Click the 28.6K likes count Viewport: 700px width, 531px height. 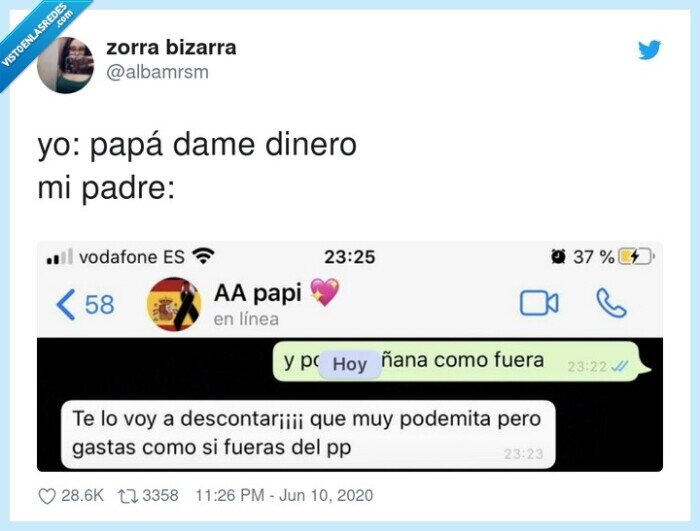pos(82,496)
